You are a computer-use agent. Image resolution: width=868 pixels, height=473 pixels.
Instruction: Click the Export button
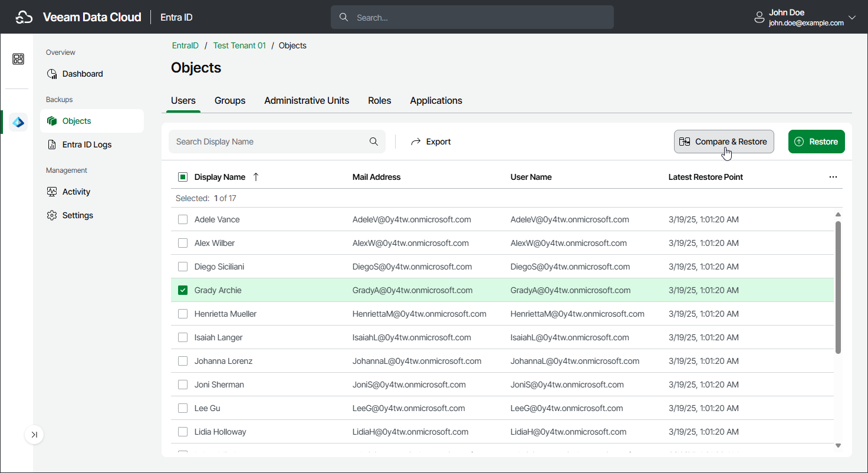430,142
